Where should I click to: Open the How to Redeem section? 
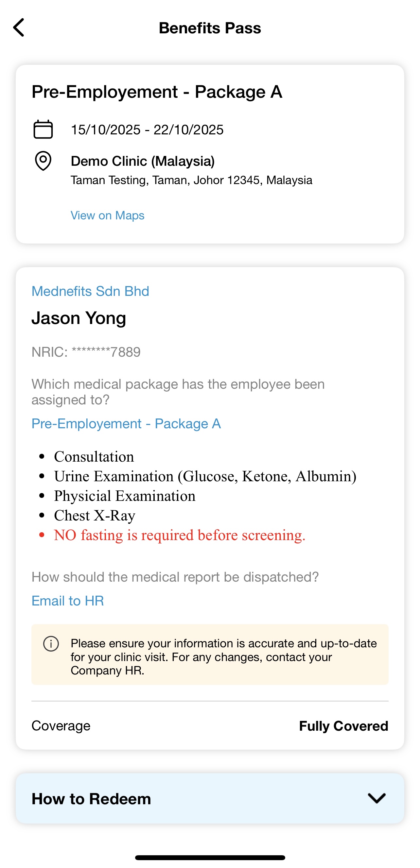coord(91,799)
